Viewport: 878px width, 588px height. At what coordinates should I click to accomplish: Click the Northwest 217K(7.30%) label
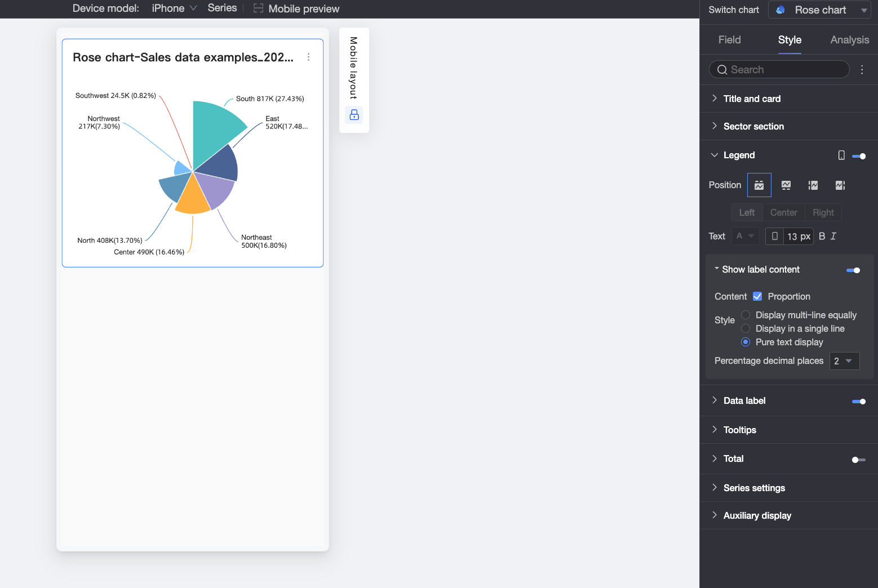pyautogui.click(x=99, y=123)
